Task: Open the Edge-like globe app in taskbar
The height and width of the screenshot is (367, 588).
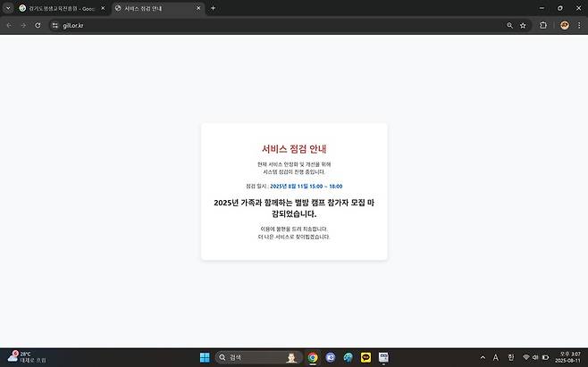Action: [348, 358]
